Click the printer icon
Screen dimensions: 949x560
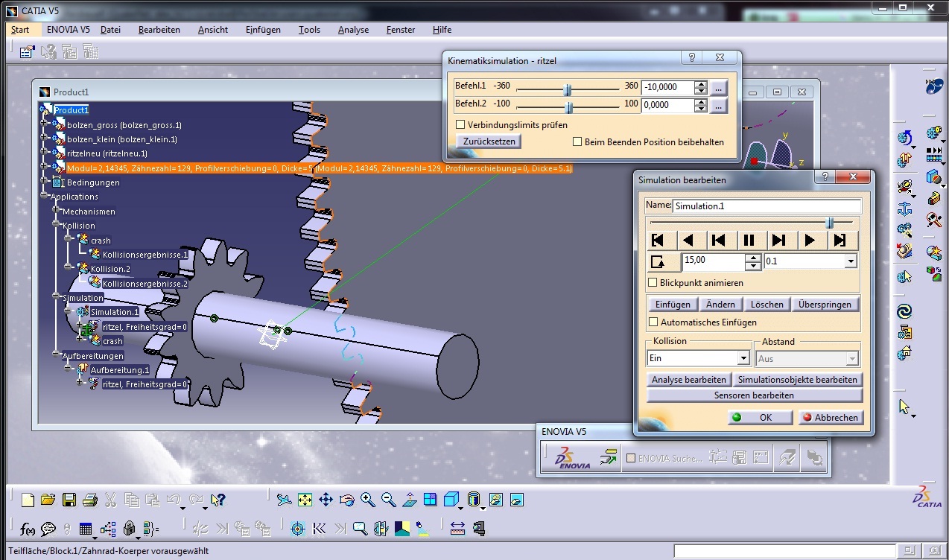coord(90,500)
